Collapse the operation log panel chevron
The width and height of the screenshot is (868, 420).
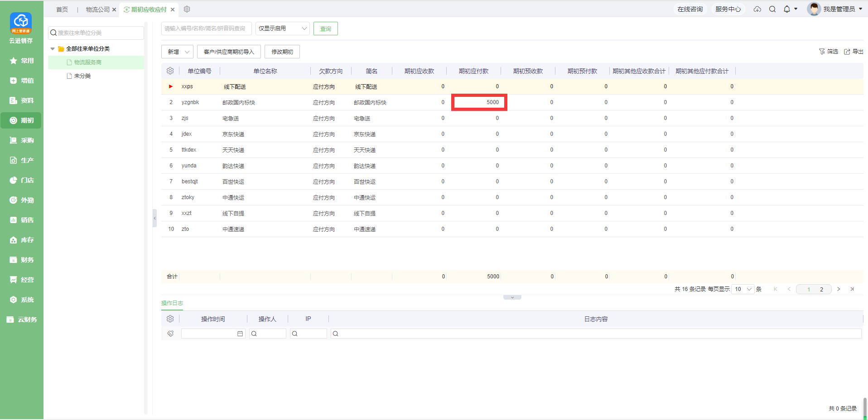(x=512, y=297)
